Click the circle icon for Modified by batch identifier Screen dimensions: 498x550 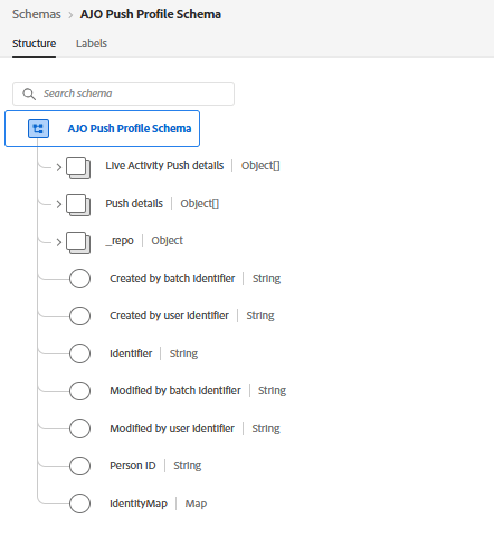tap(80, 391)
